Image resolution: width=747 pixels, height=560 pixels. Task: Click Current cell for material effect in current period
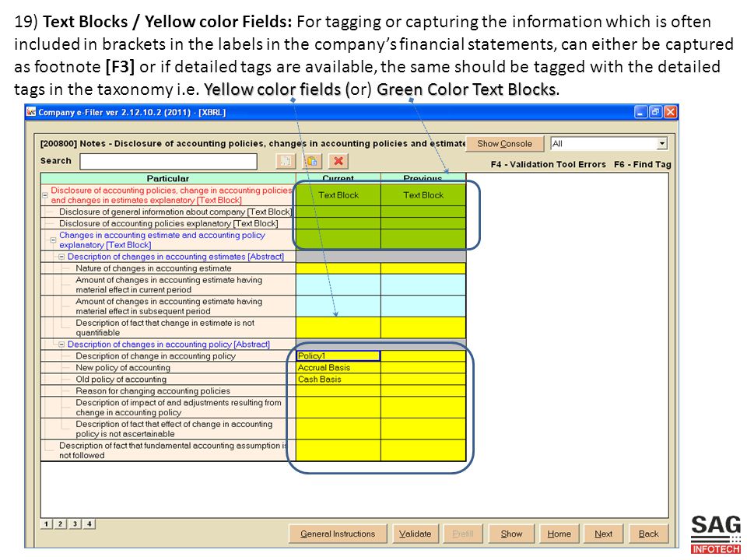coord(338,285)
